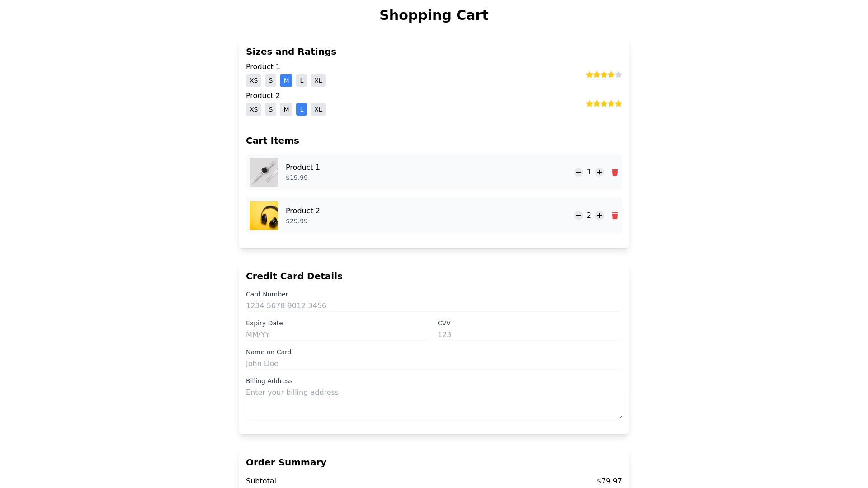Screen dimensions: 868x488
Task: Remove Product 2 using trash icon
Action: coord(615,216)
